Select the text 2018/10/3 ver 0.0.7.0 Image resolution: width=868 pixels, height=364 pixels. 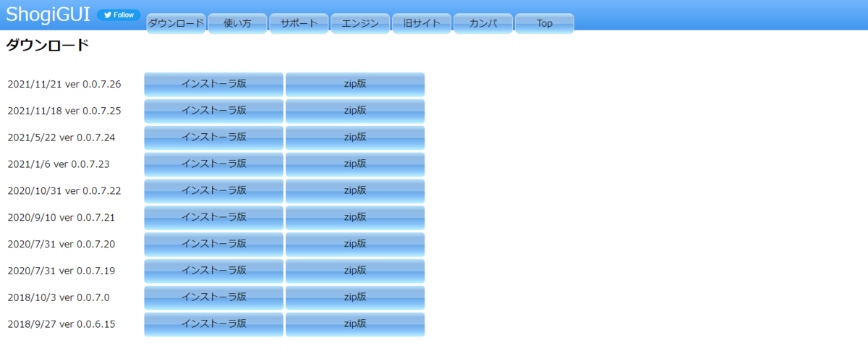coord(59,297)
